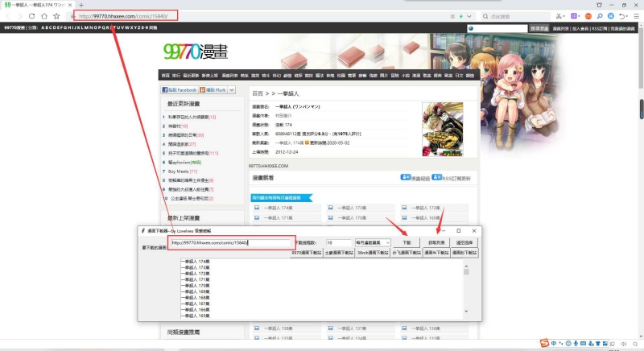The image size is (644, 351).
Task: Click the browser back arrow
Action: pos(7,16)
